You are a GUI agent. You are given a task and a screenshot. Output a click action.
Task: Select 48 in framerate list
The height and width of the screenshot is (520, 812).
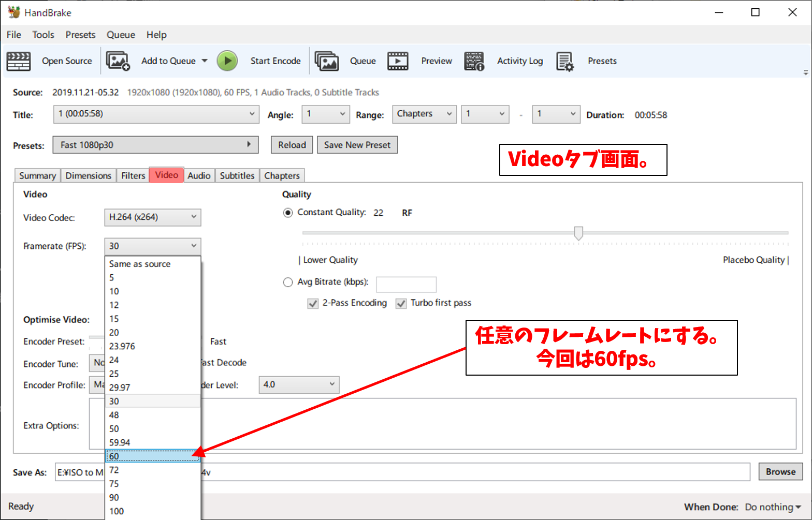[153, 415]
